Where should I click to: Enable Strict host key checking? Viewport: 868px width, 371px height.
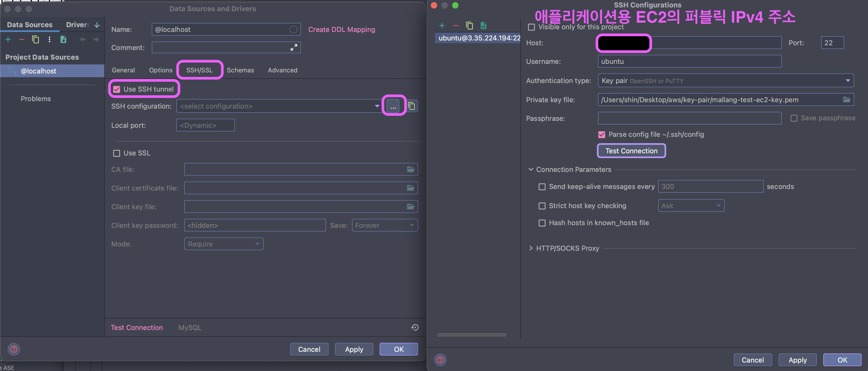point(542,206)
